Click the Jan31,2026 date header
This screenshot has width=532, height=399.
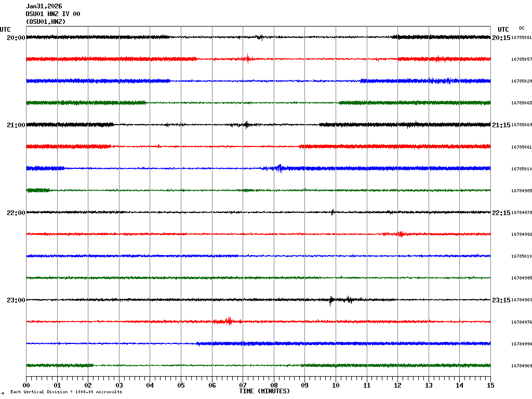click(44, 6)
